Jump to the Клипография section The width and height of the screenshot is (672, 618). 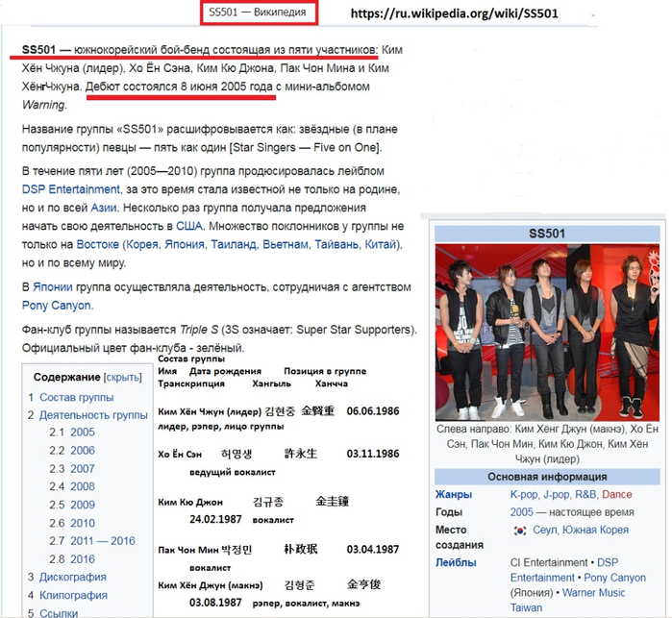[x=73, y=595]
